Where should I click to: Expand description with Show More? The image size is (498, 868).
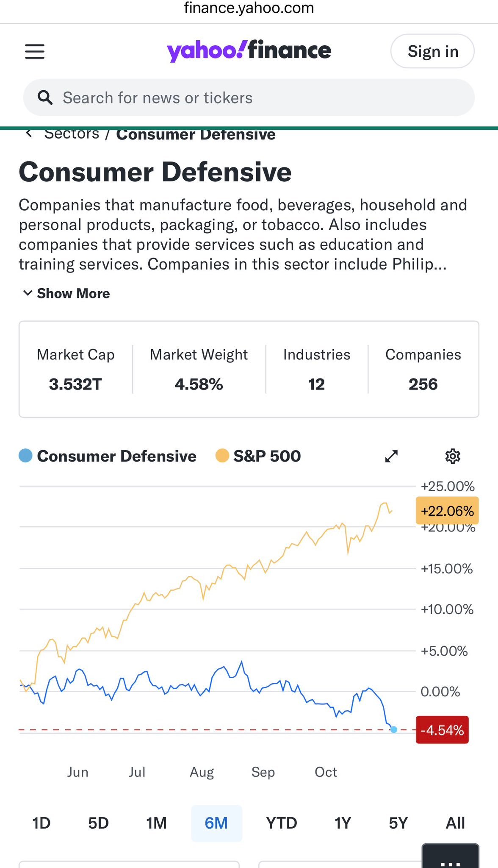[66, 293]
